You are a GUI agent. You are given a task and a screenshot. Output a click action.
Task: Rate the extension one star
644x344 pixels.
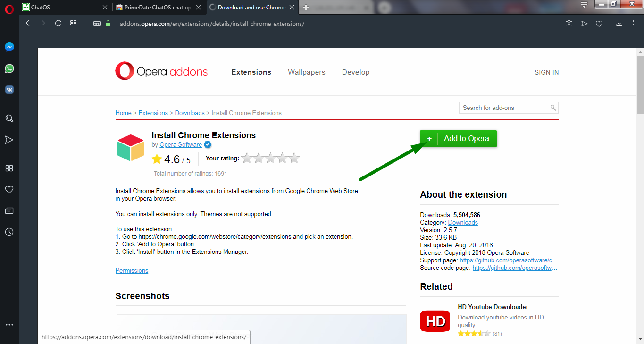pos(247,159)
